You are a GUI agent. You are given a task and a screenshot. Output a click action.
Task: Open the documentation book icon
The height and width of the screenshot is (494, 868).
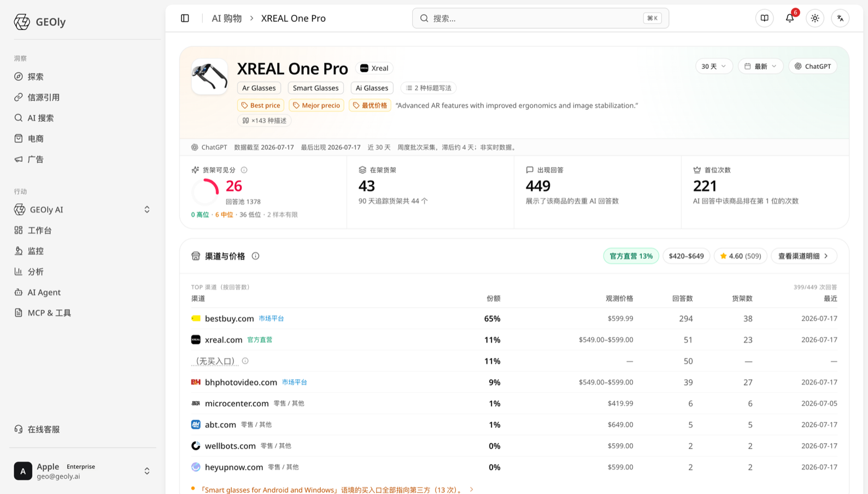click(764, 18)
